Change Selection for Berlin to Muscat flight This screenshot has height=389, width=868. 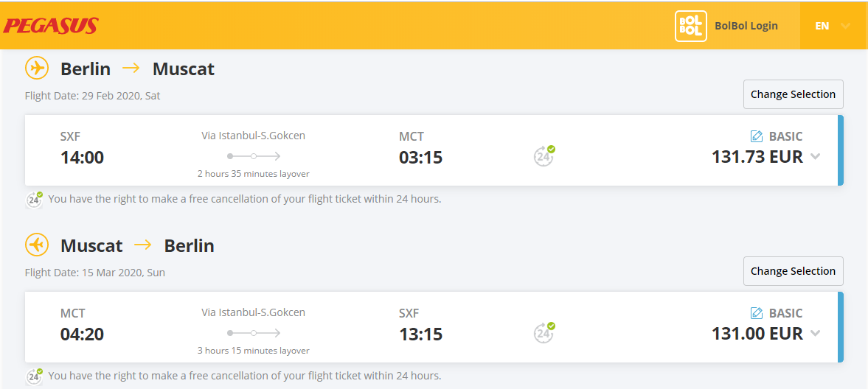[793, 94]
